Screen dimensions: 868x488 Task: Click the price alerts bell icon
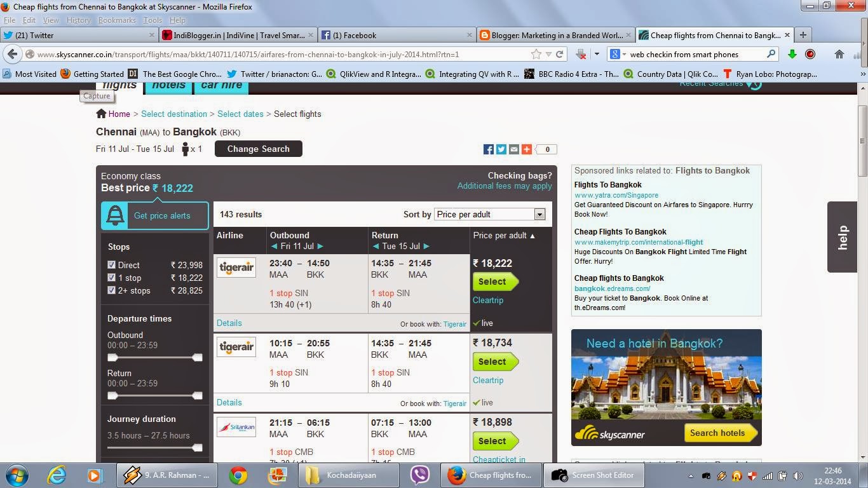coord(115,215)
